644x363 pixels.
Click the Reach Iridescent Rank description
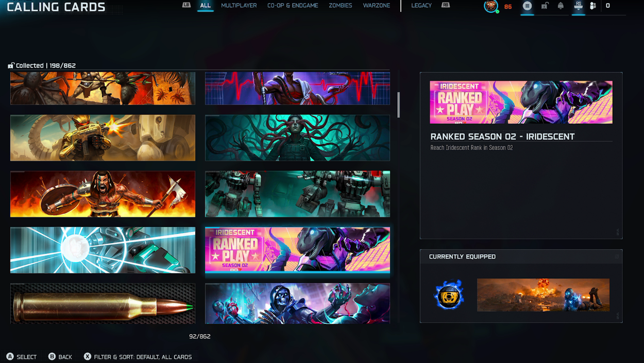click(x=471, y=148)
